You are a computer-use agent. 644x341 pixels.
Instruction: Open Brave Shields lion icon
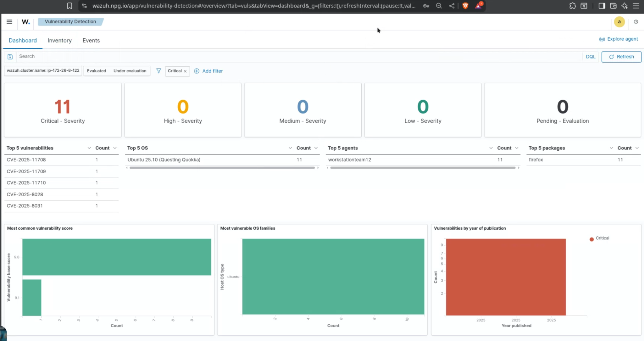(x=465, y=6)
